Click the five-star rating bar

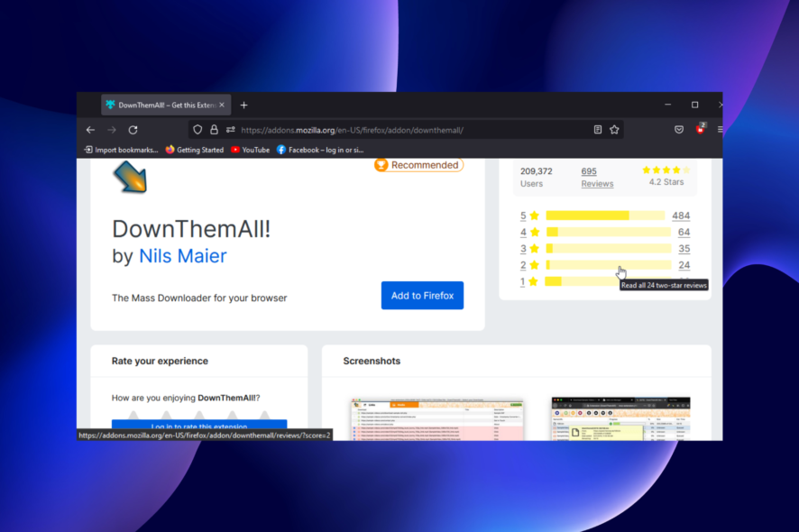point(605,216)
